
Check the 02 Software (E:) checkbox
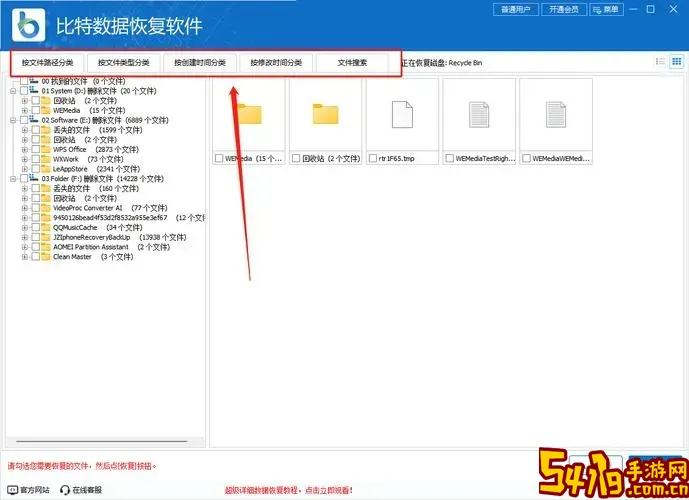(x=24, y=120)
